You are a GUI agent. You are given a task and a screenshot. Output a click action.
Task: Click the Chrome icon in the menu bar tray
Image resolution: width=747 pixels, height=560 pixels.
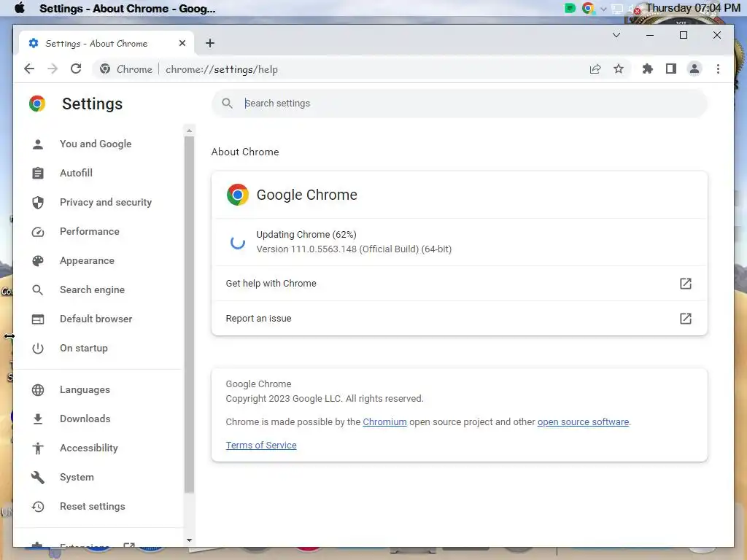pyautogui.click(x=588, y=8)
